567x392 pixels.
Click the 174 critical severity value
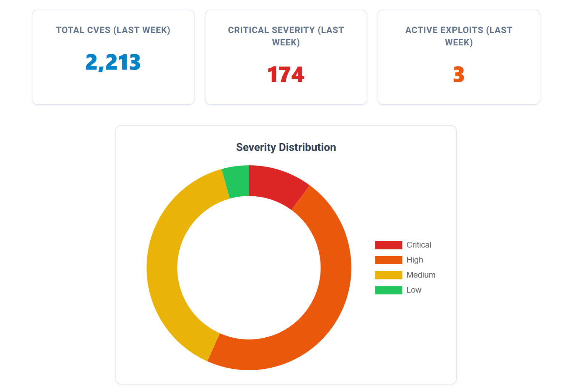286,75
